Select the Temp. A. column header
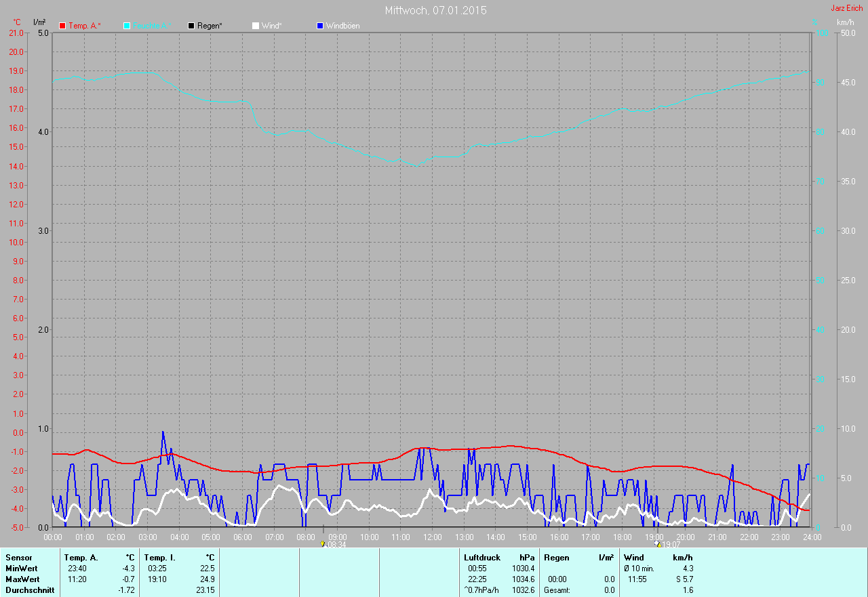This screenshot has height=597, width=868. [81, 558]
